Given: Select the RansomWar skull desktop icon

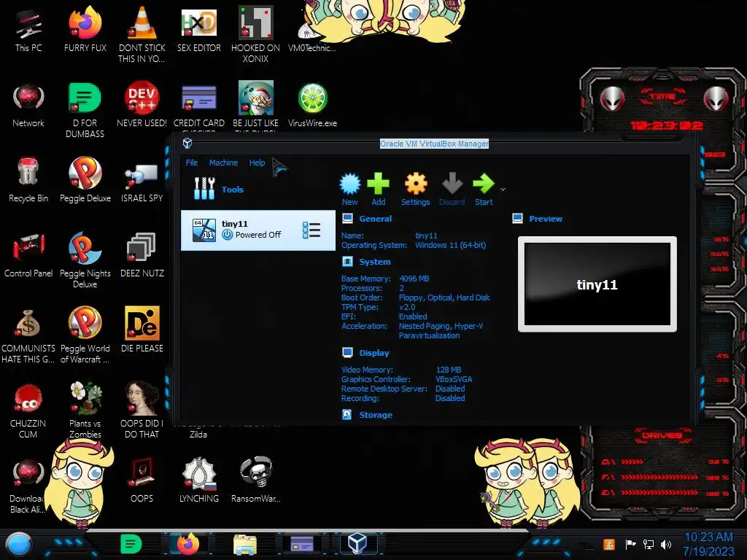Looking at the screenshot, I should [x=256, y=481].
